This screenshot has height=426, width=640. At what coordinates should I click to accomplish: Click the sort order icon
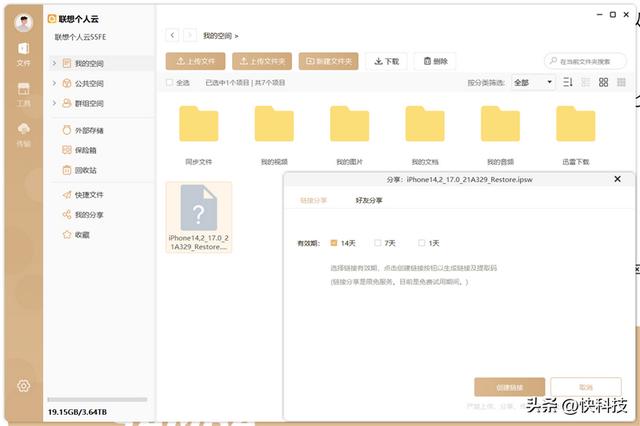click(568, 82)
